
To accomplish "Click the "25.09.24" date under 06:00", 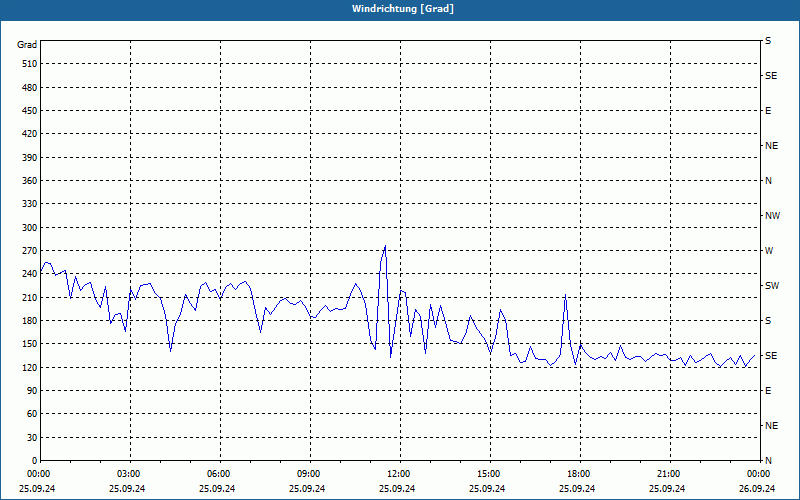I will pyautogui.click(x=217, y=488).
